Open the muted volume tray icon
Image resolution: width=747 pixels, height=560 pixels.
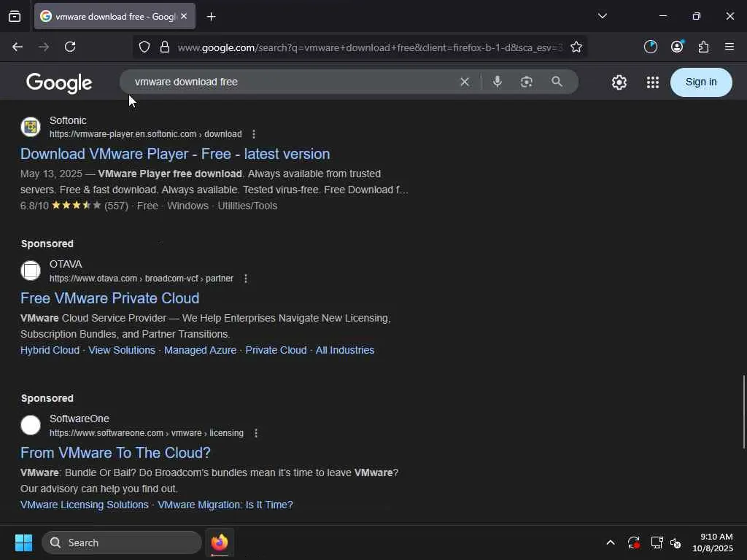coord(676,542)
